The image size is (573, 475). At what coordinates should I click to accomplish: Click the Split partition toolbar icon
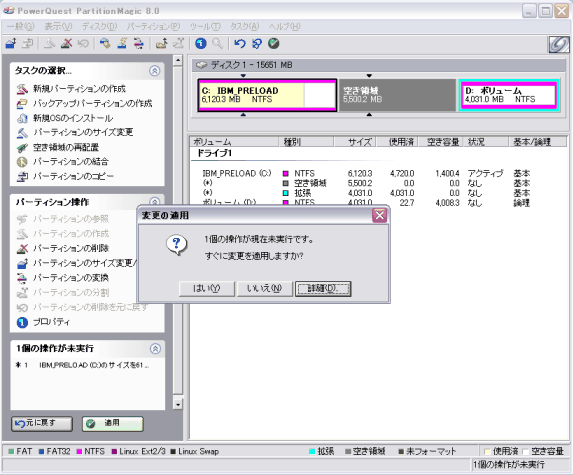(x=178, y=43)
